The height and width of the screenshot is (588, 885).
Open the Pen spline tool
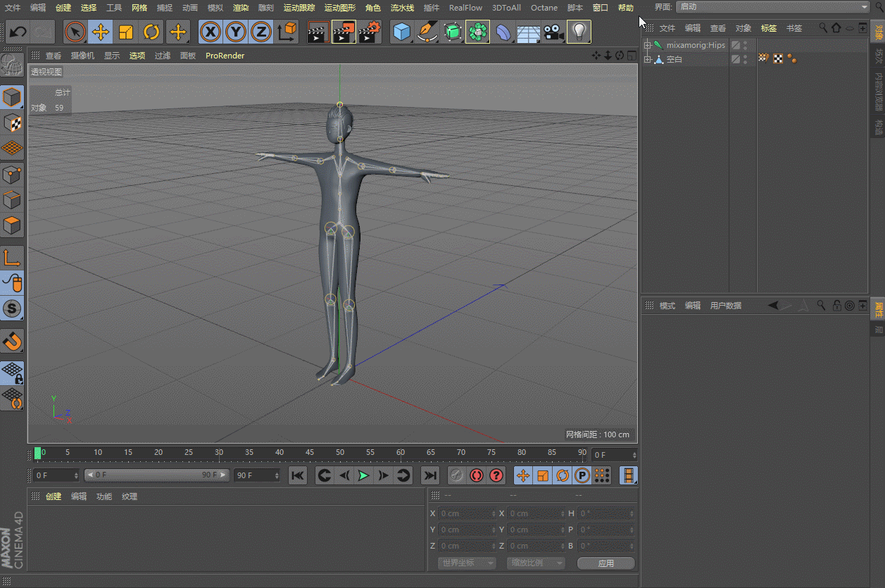point(427,32)
